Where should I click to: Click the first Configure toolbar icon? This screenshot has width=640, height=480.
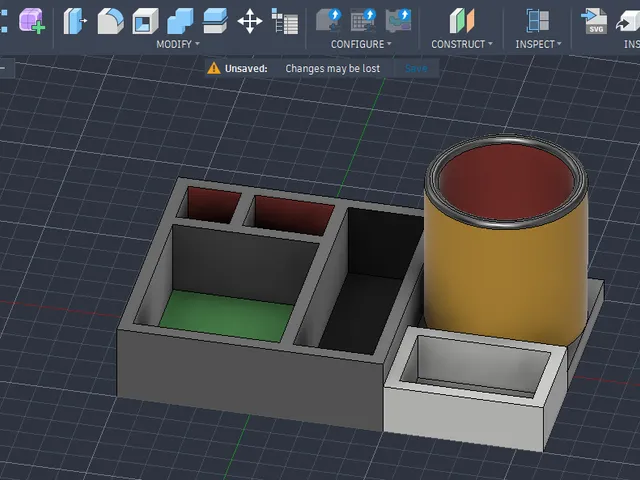[x=329, y=20]
